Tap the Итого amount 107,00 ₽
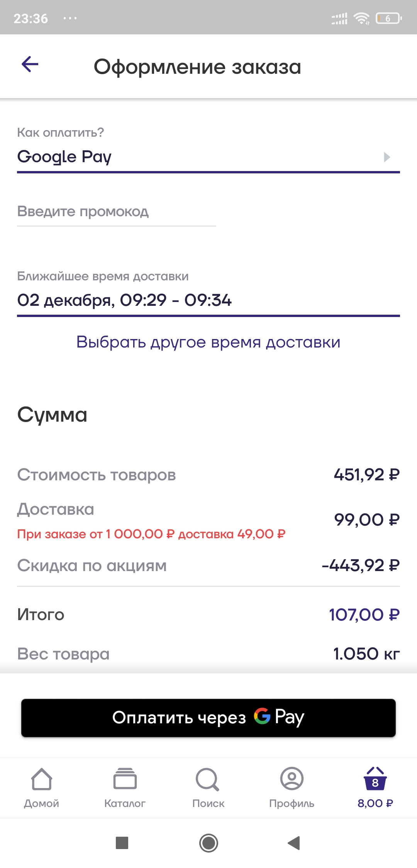The image size is (417, 868). tap(364, 615)
